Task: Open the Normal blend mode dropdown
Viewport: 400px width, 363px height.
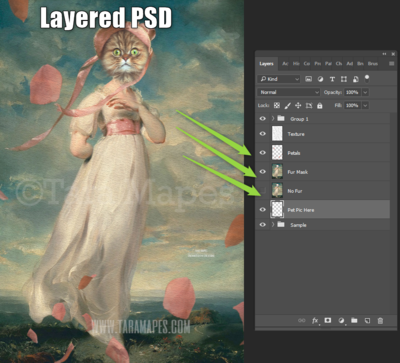Action: (x=289, y=92)
